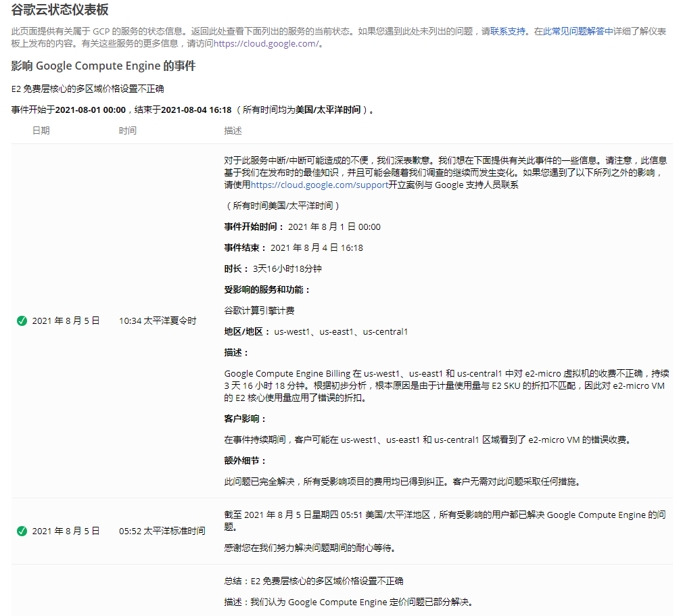Image resolution: width=681 pixels, height=616 pixels.
Task: Select time 05:52 太平洋标准时间
Action: tap(162, 531)
